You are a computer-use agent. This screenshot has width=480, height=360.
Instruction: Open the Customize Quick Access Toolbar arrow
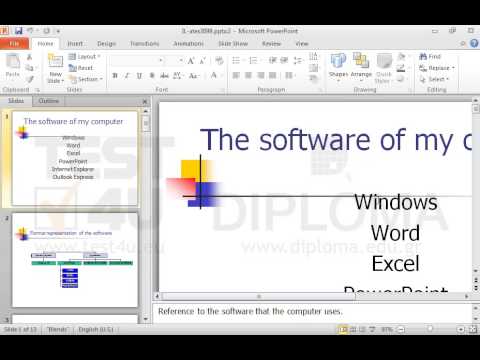pyautogui.click(x=58, y=31)
